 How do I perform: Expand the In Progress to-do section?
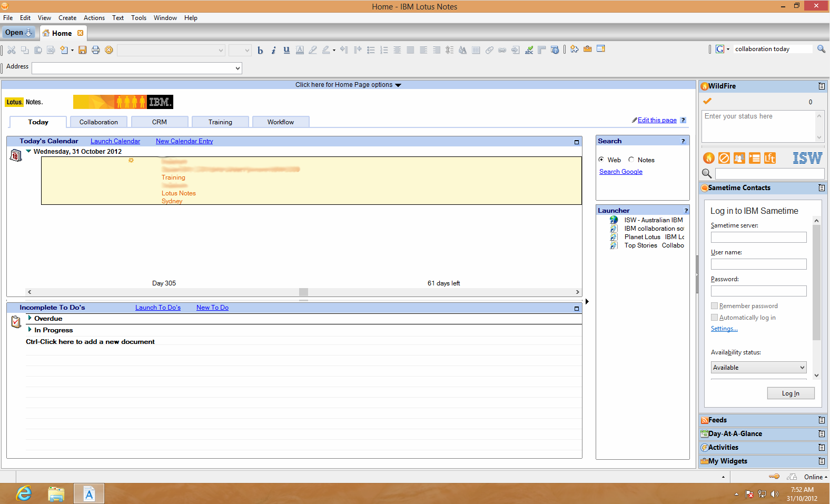click(x=29, y=330)
